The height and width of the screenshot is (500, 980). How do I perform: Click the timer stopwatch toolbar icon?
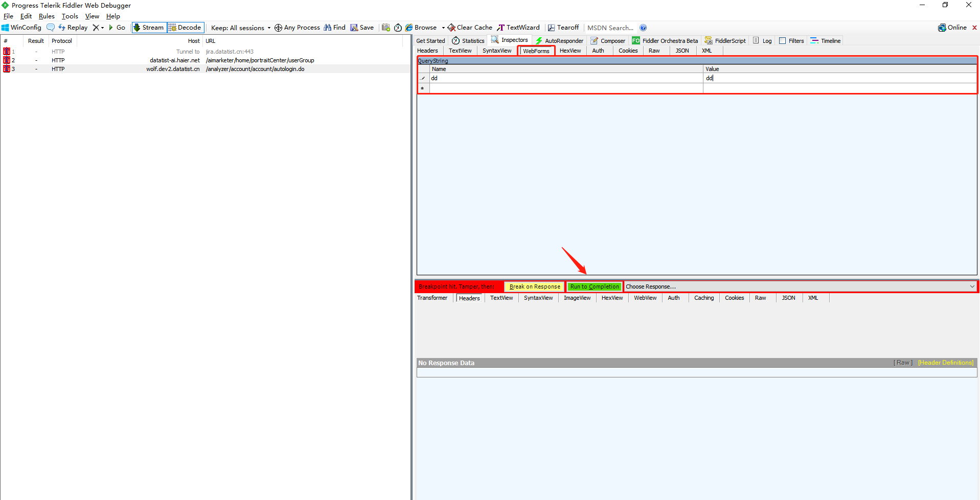(x=398, y=28)
